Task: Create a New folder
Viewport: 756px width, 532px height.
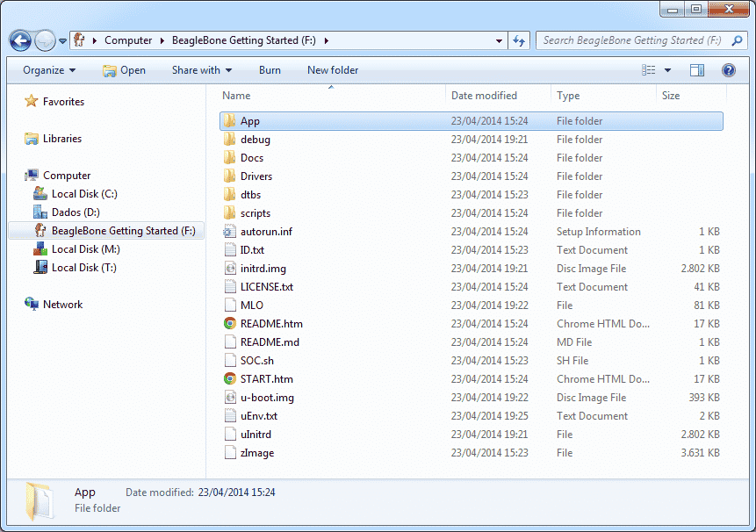Action: pos(333,70)
